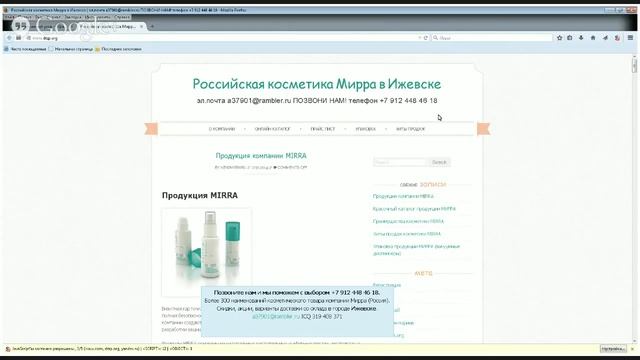Go to the Firefox home page icon
The height and width of the screenshot is (360, 640).
[593, 38]
